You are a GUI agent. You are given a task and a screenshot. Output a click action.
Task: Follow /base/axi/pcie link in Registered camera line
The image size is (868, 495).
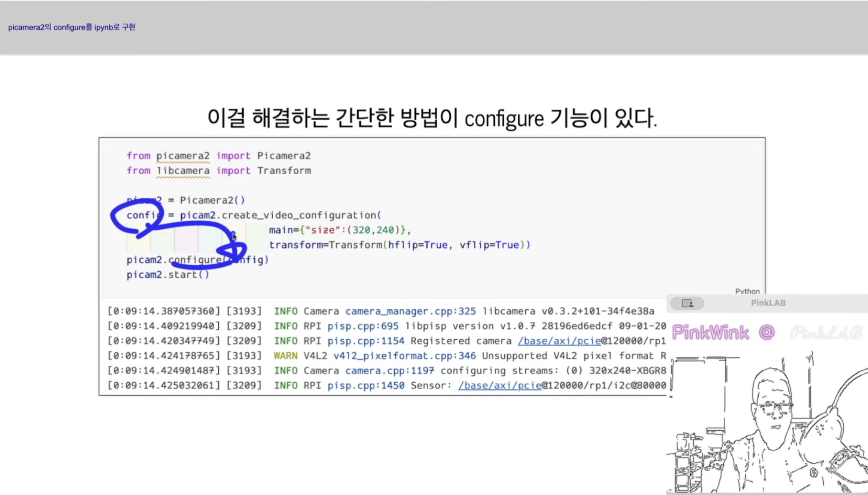point(559,341)
